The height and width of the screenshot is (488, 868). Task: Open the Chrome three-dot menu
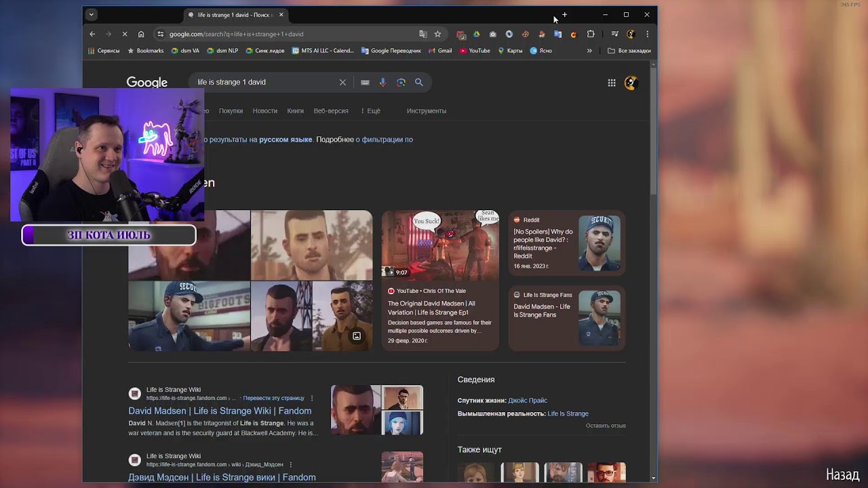pos(647,34)
